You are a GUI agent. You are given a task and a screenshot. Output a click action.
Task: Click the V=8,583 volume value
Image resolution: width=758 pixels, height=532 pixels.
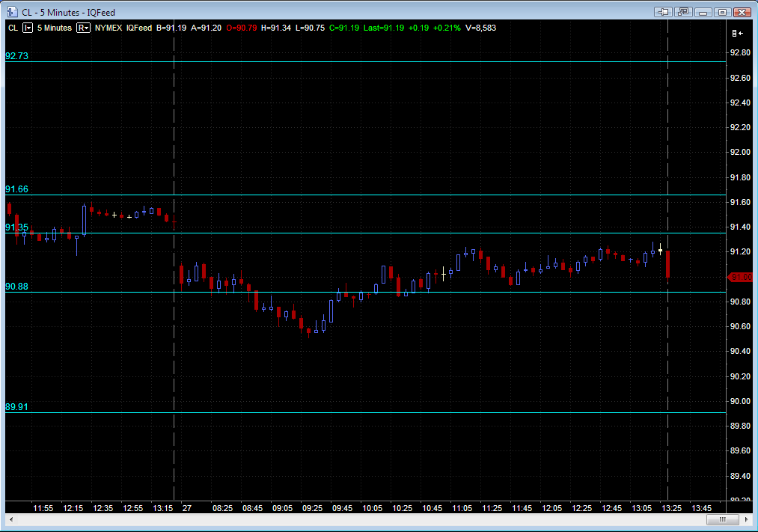[x=480, y=28]
